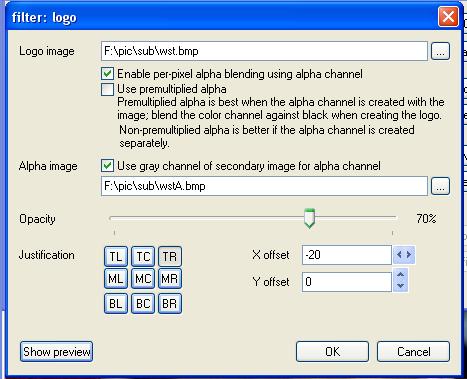
Task: Click the "X offset" label
Action: point(271,255)
